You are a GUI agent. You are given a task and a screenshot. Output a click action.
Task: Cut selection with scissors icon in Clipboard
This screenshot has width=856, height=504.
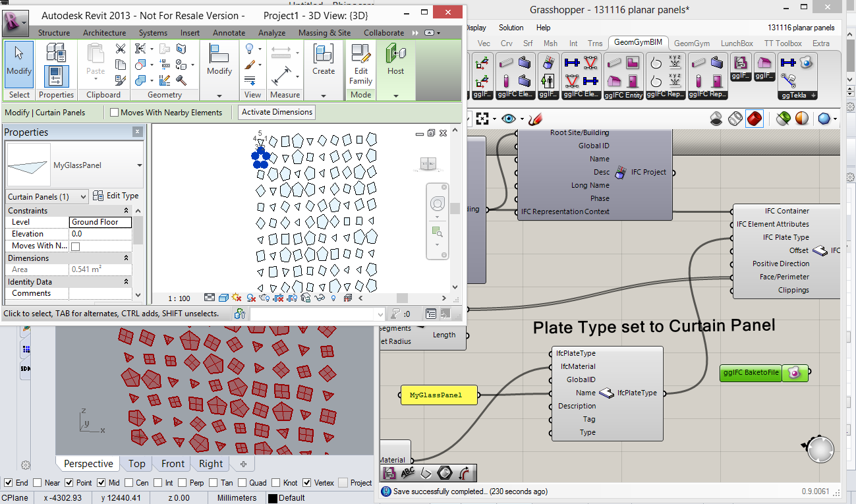coord(121,49)
